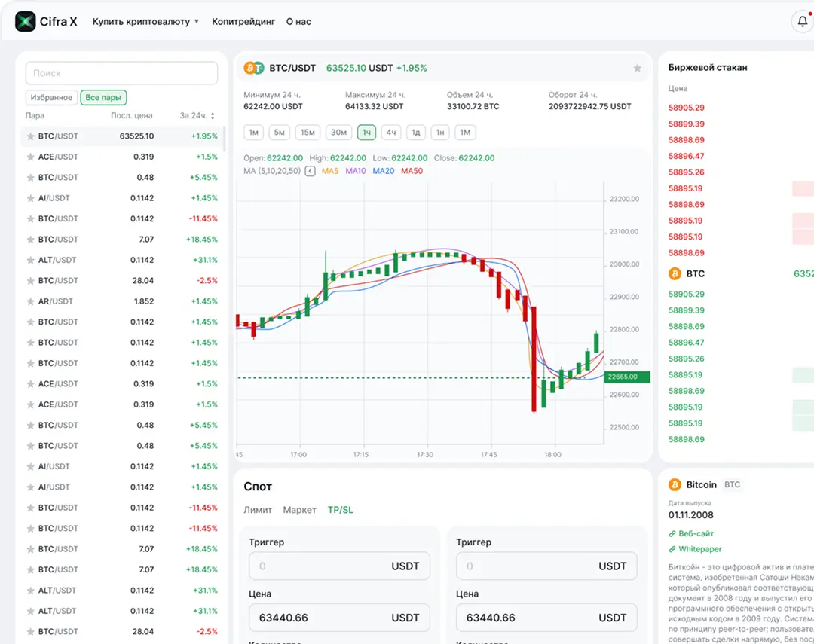Open the notifications bell
This screenshot has height=644, width=814.
point(802,22)
